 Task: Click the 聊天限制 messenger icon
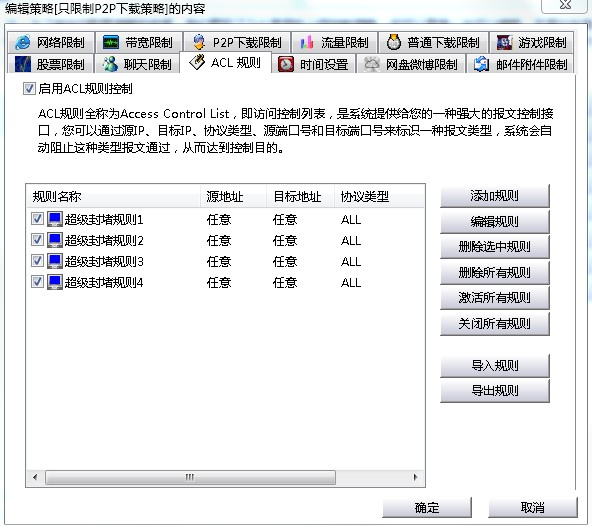pos(110,64)
